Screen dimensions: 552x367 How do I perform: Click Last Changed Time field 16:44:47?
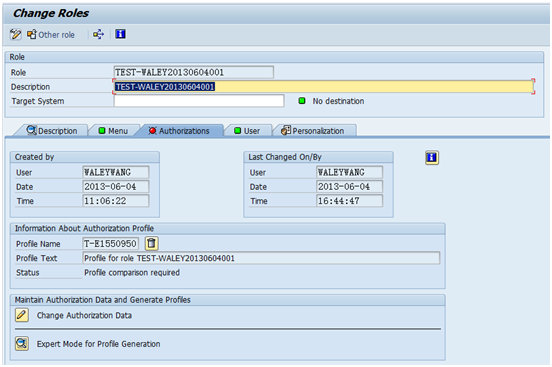349,201
